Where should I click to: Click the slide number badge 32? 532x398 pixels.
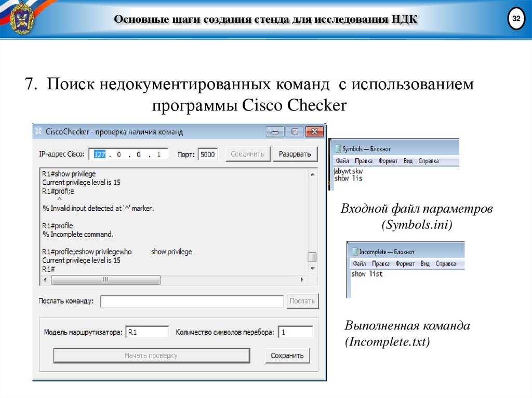(516, 17)
